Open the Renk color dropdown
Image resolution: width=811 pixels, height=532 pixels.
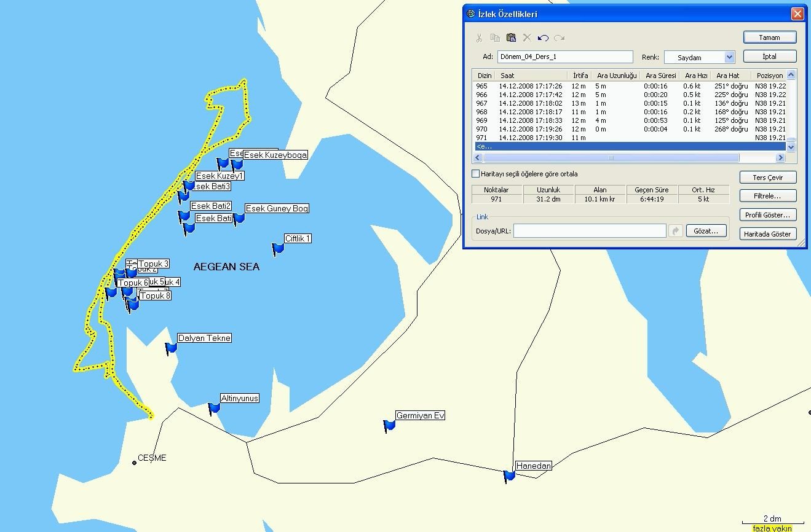[729, 57]
